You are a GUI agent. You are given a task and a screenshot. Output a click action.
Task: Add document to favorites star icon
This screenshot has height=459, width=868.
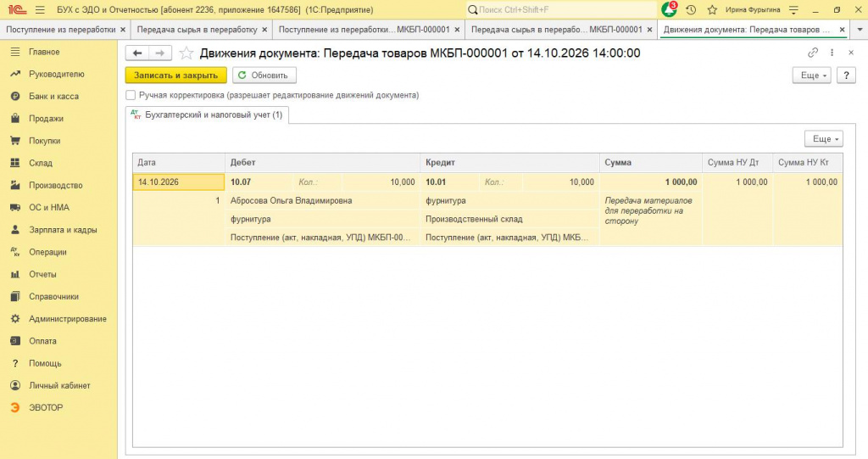tap(186, 53)
